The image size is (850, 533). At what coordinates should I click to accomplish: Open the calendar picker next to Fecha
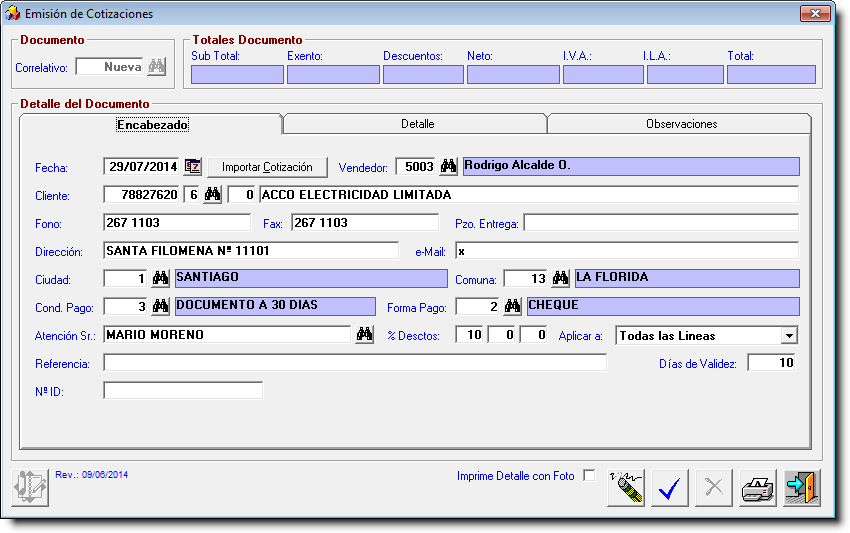tap(192, 166)
